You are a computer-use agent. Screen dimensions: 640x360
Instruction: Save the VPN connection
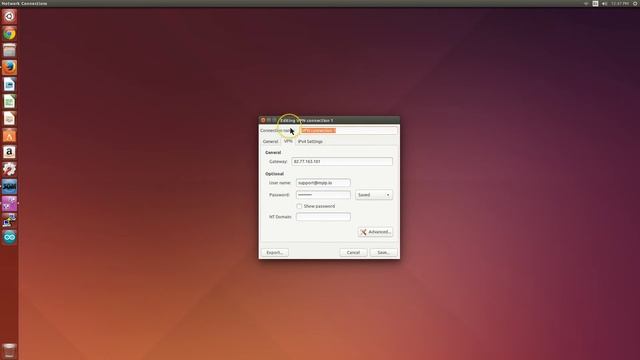[x=383, y=253]
